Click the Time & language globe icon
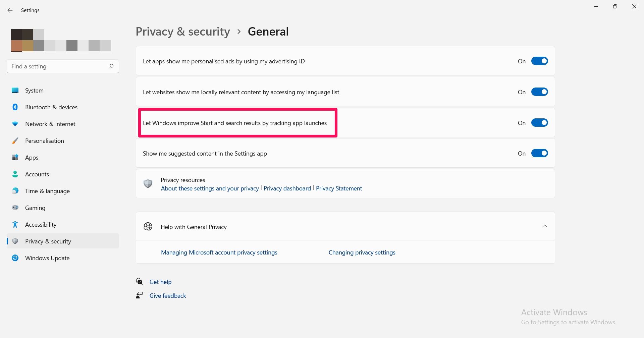This screenshot has height=338, width=644. coord(15,191)
